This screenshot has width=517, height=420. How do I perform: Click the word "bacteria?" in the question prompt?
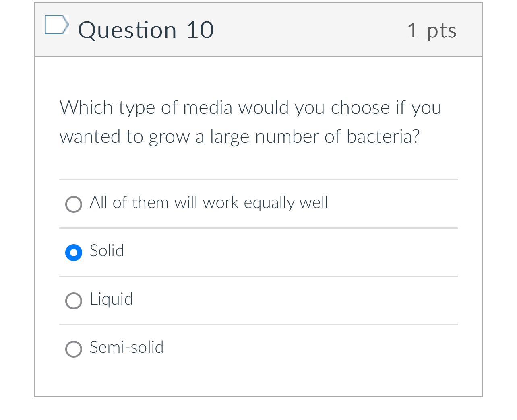click(x=383, y=137)
